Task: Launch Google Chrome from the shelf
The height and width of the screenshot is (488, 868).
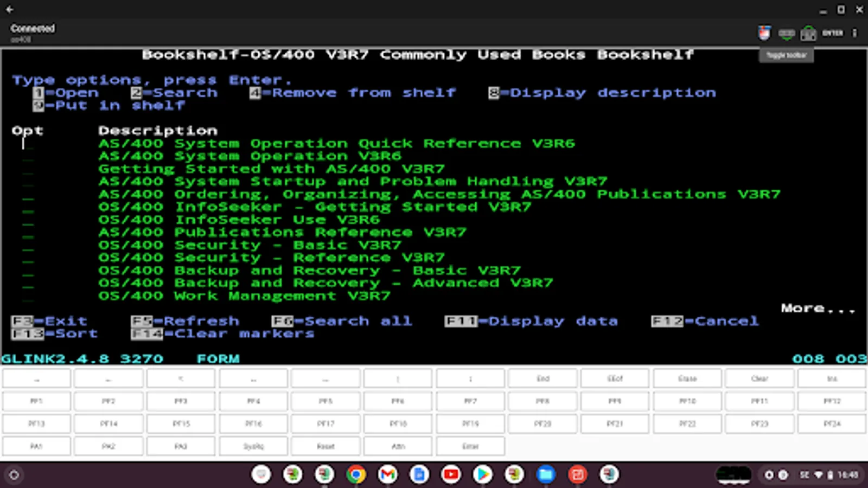Action: point(356,475)
